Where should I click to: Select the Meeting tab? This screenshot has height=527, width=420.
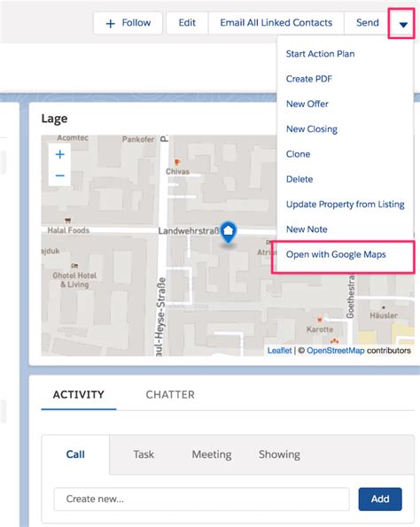pyautogui.click(x=212, y=454)
